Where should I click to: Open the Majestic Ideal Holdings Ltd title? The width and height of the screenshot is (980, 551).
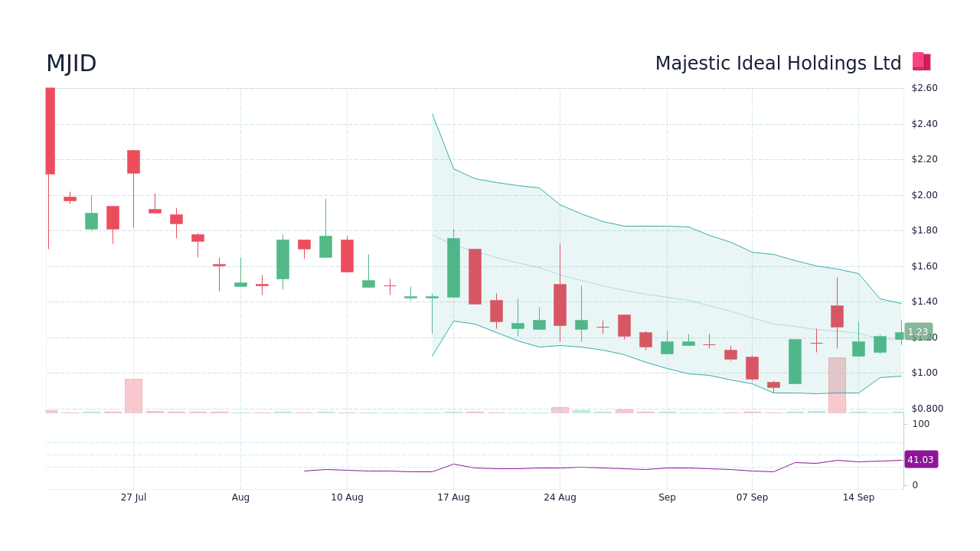[x=778, y=63]
